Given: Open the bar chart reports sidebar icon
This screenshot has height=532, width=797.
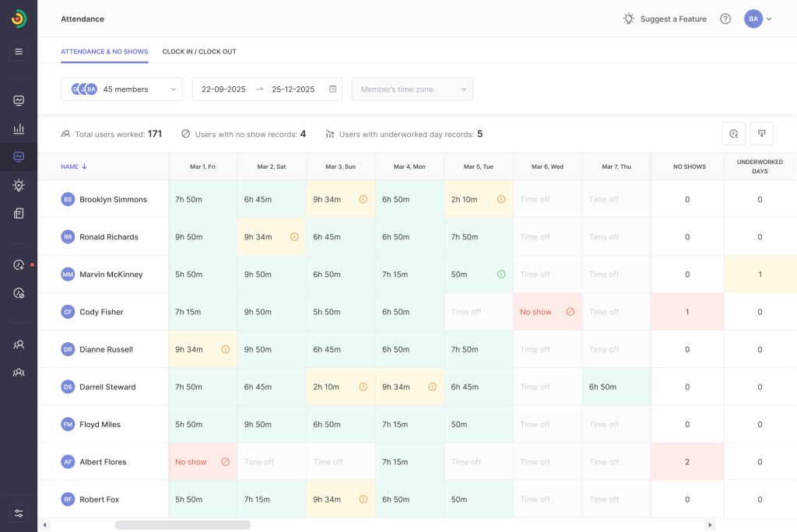Looking at the screenshot, I should tap(19, 128).
